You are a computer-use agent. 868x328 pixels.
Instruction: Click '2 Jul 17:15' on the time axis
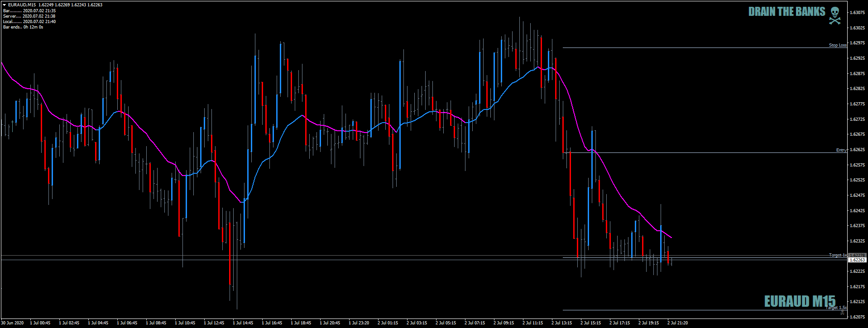pos(619,323)
